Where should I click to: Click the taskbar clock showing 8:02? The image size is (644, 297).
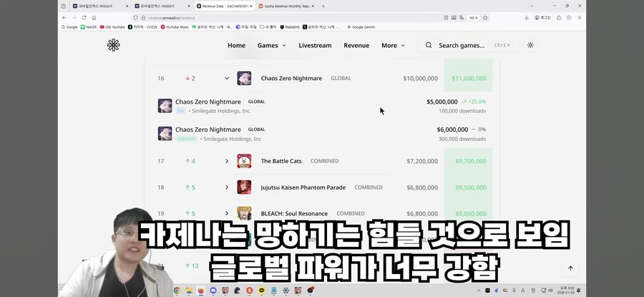[x=565, y=291]
